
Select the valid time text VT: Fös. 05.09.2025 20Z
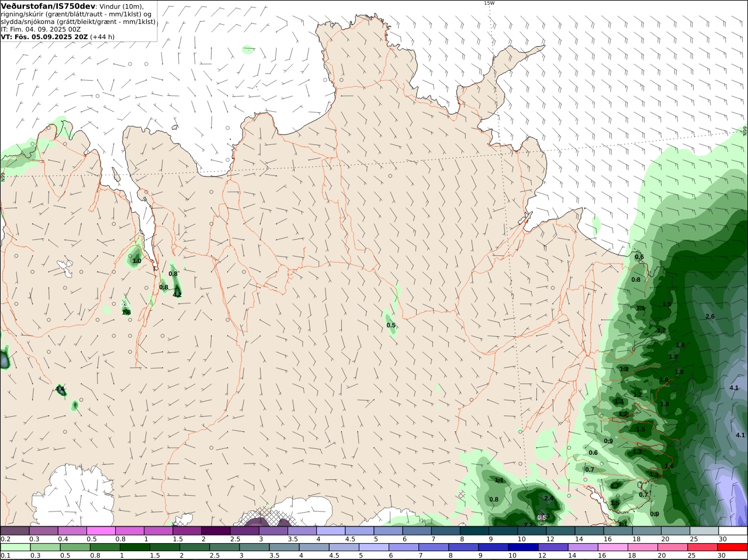pyautogui.click(x=44, y=37)
